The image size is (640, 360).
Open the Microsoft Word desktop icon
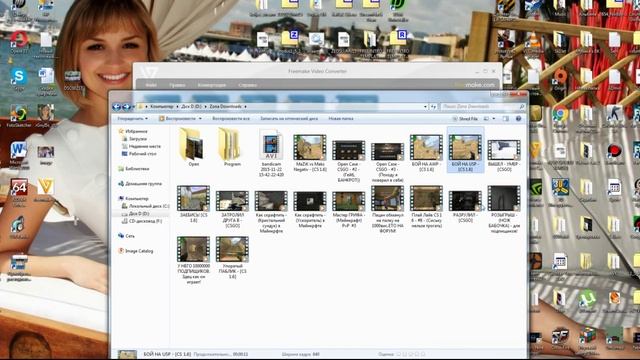[x=19, y=154]
